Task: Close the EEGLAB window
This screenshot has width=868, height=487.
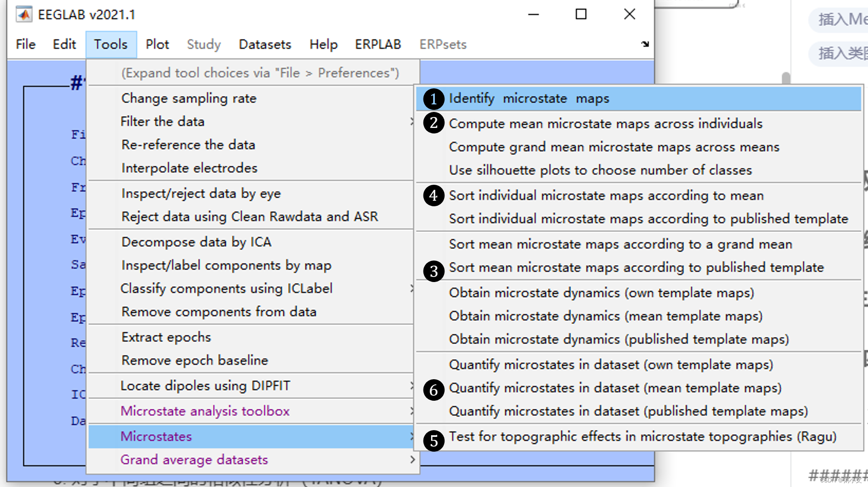Action: 630,14
